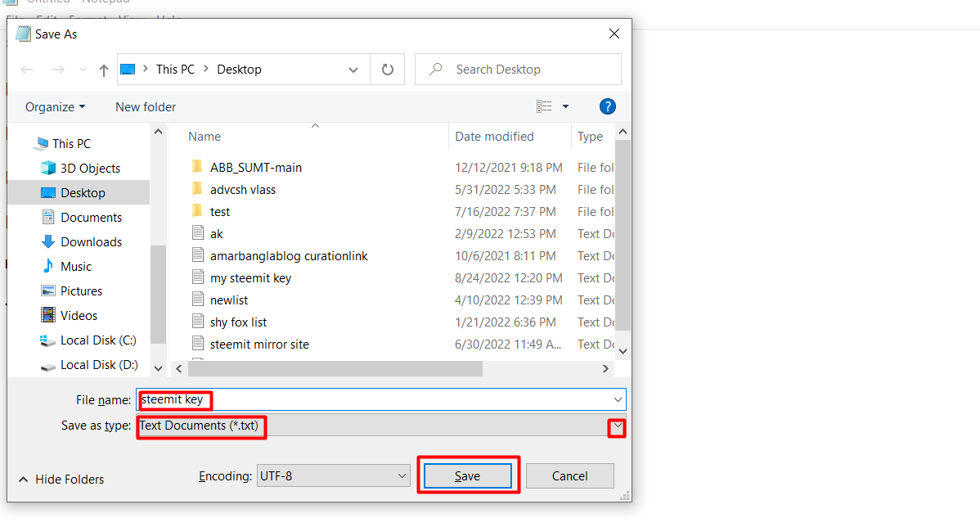Click the Back navigation arrow
Screen dimensions: 980x527
pyautogui.click(x=27, y=70)
